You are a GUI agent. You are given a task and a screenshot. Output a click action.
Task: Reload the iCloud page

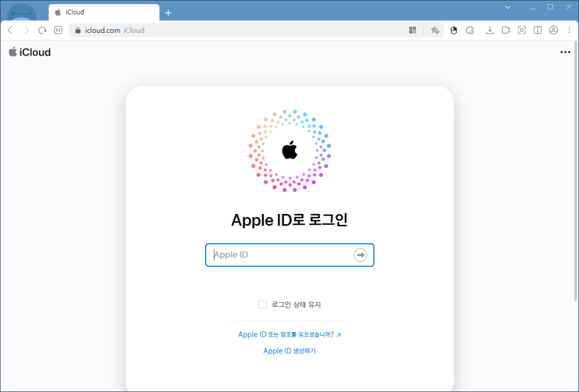[43, 30]
